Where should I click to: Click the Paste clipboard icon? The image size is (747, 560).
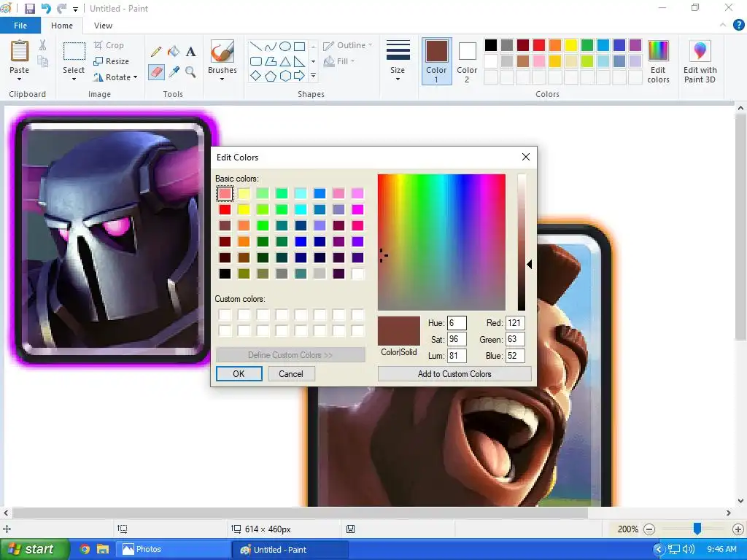tap(20, 51)
